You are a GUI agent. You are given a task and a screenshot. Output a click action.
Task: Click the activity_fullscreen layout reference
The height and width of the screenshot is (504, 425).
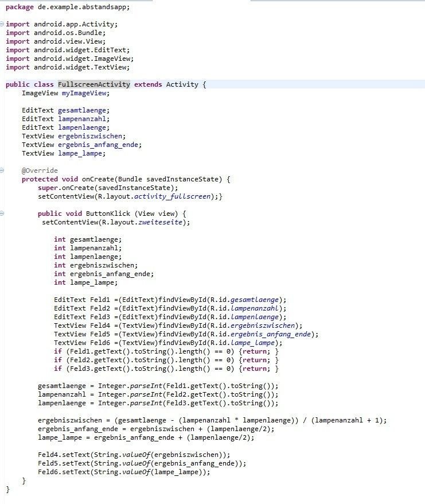tap(172, 196)
